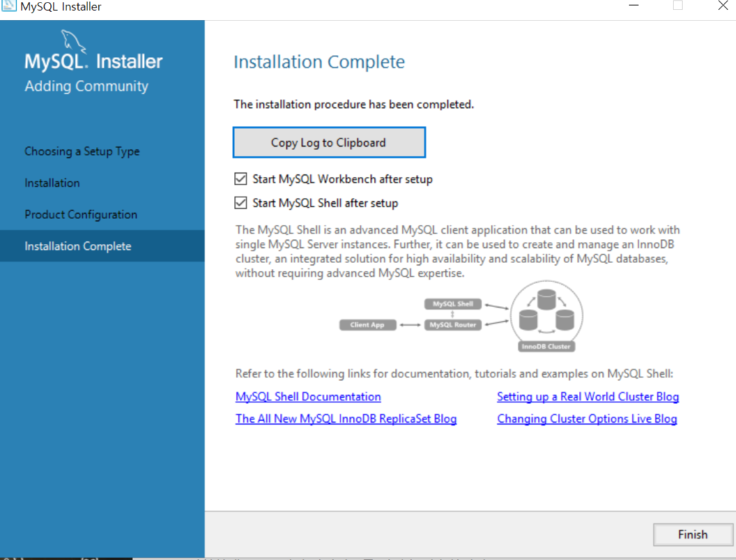Click the Copy Log to Clipboard button
The height and width of the screenshot is (560, 736).
point(329,142)
